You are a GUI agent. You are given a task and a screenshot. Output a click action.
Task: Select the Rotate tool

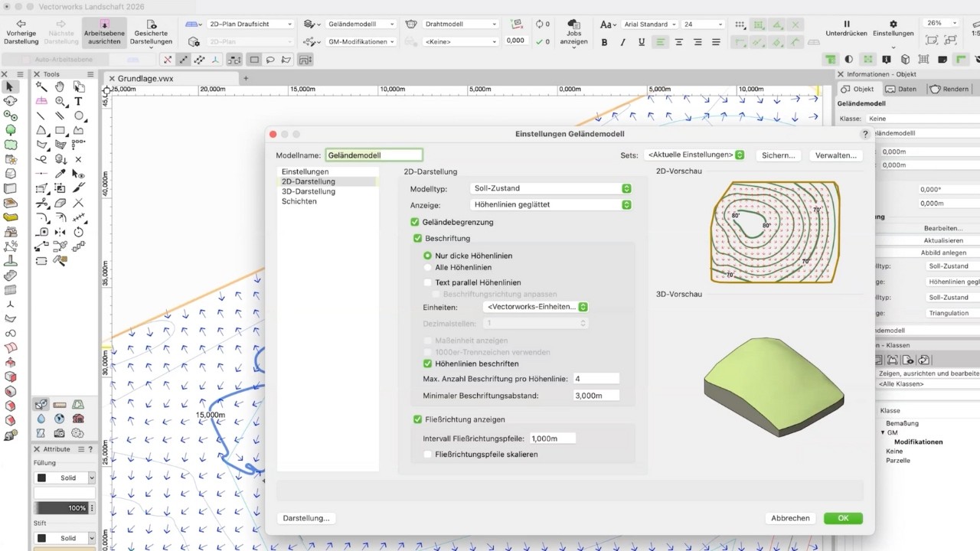point(79,233)
